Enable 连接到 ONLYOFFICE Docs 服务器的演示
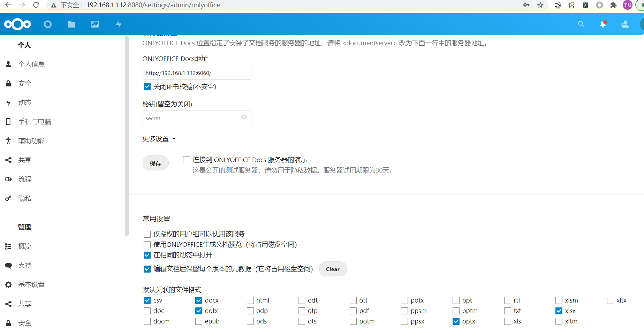The image size is (644, 336). click(x=186, y=159)
